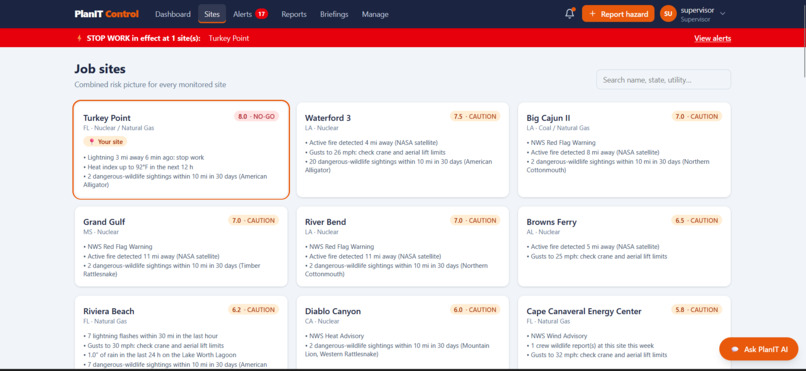The image size is (806, 371).
Task: Click the 7.5 CAUTION badge on Waterford 3
Action: [x=475, y=116]
